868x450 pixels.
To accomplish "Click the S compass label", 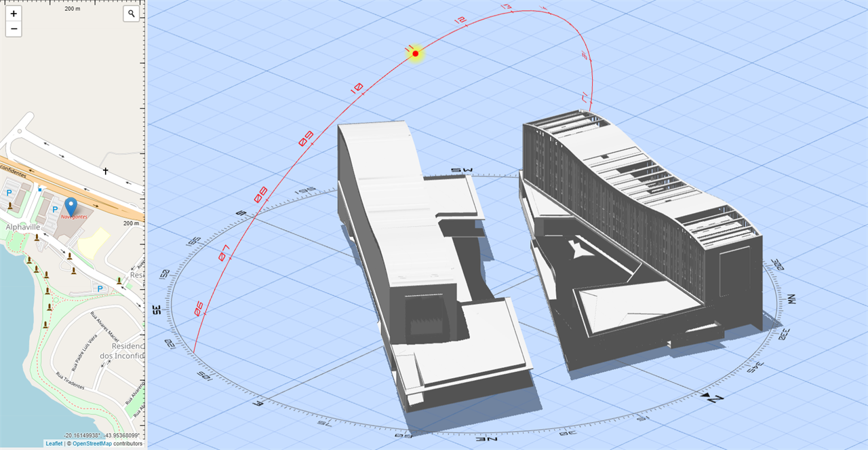I will (x=239, y=213).
